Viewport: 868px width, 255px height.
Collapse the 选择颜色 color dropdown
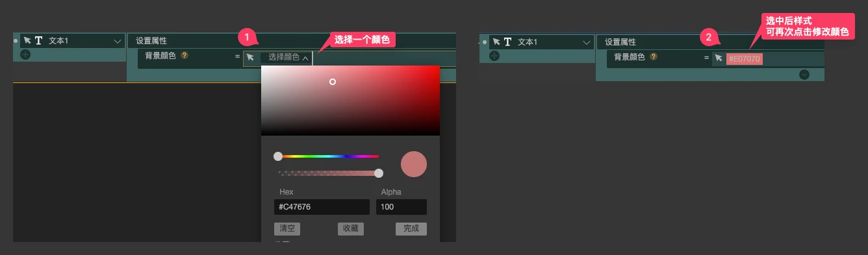305,58
